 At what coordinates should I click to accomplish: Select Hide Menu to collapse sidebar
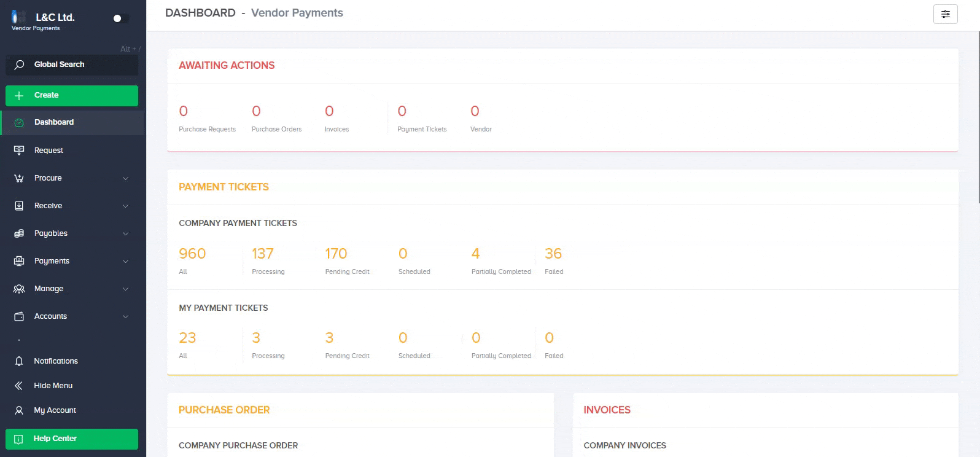[x=72, y=386]
